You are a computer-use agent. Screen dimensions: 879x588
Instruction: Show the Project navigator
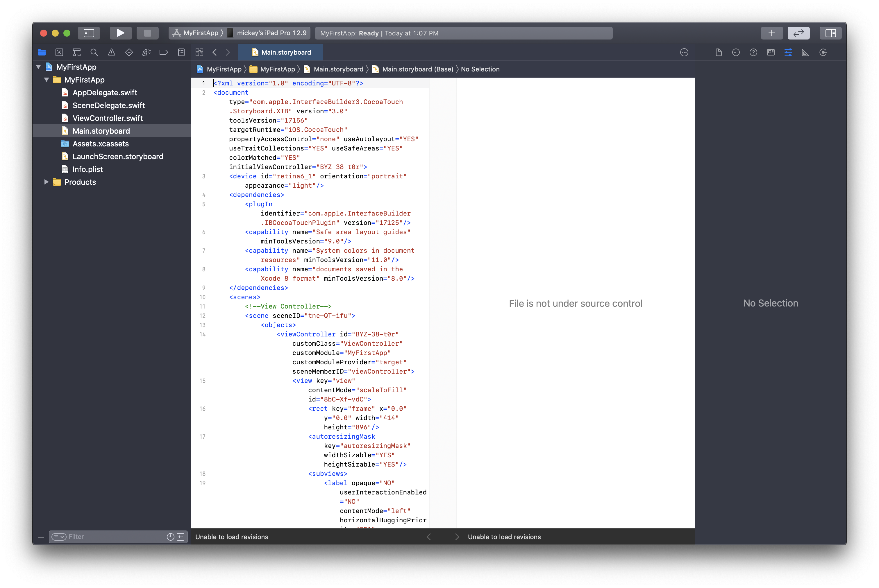42,53
